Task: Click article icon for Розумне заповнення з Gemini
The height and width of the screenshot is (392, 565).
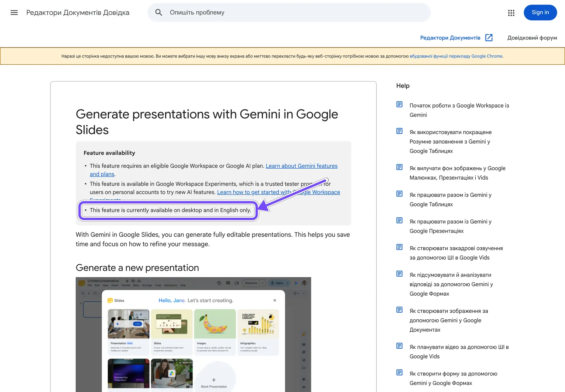Action: click(x=399, y=131)
